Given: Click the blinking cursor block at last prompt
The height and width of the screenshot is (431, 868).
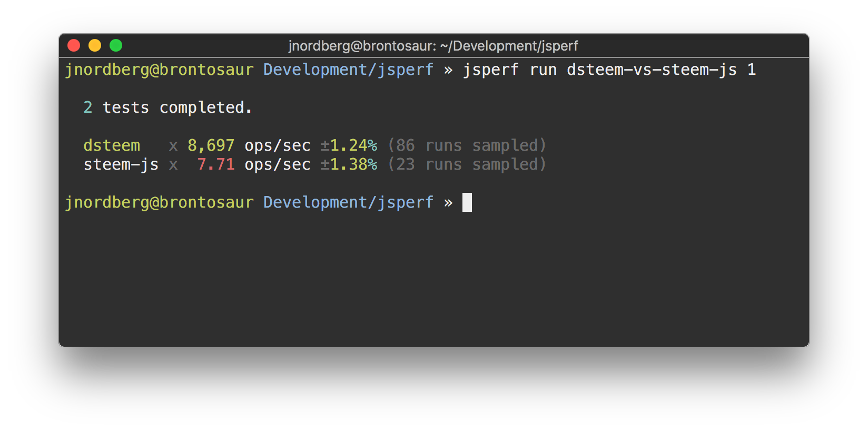Looking at the screenshot, I should pos(467,202).
